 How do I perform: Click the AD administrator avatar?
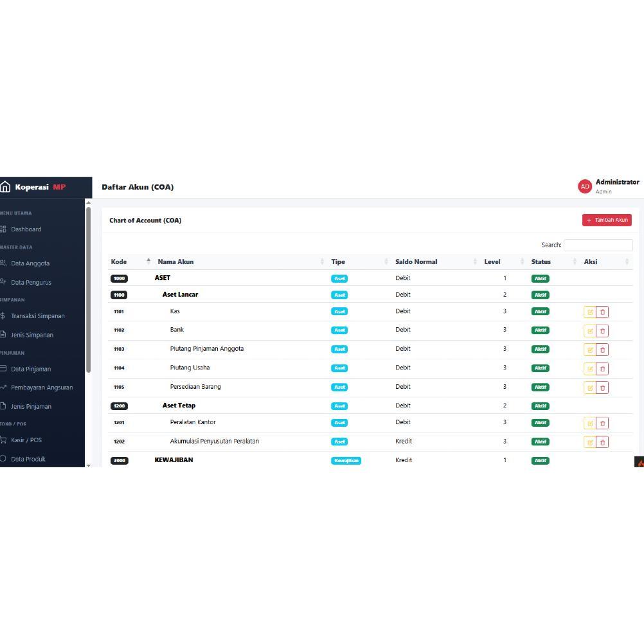pos(584,186)
